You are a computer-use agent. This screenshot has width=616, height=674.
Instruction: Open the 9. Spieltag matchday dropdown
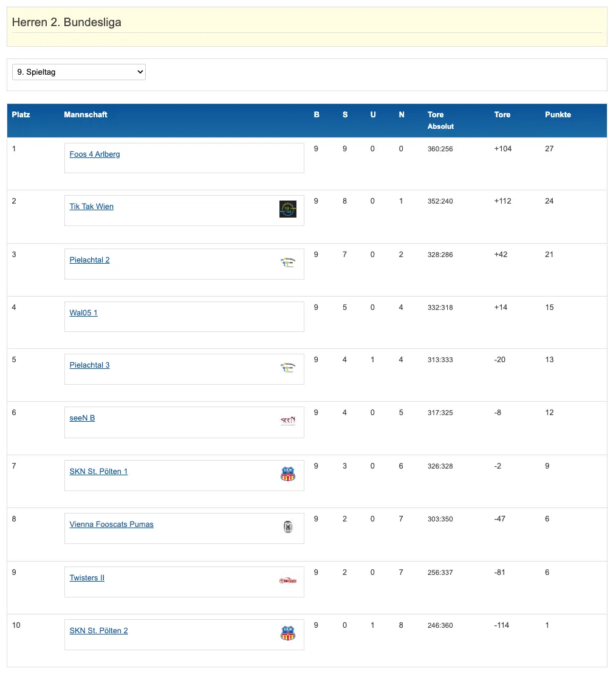coord(79,72)
